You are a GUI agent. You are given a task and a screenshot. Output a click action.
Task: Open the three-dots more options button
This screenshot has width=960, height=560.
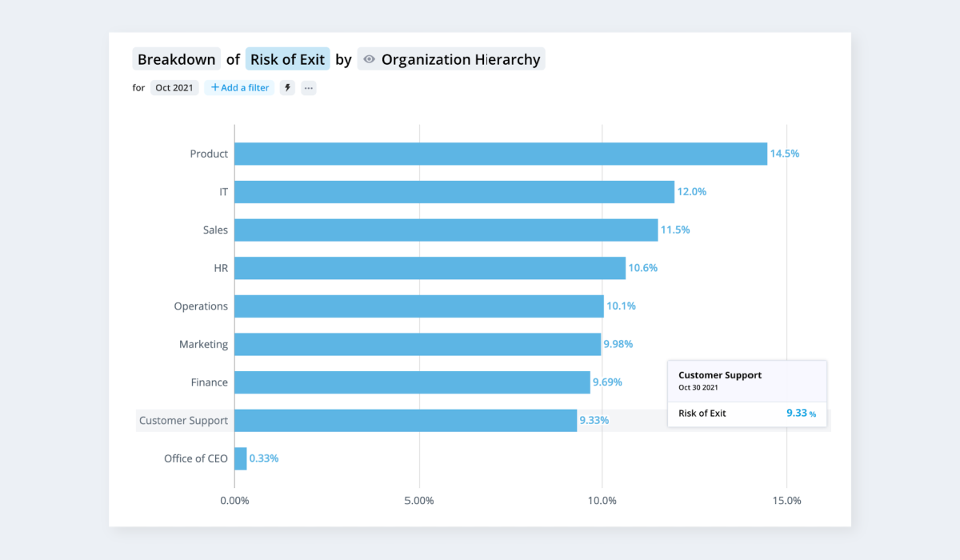(x=309, y=88)
